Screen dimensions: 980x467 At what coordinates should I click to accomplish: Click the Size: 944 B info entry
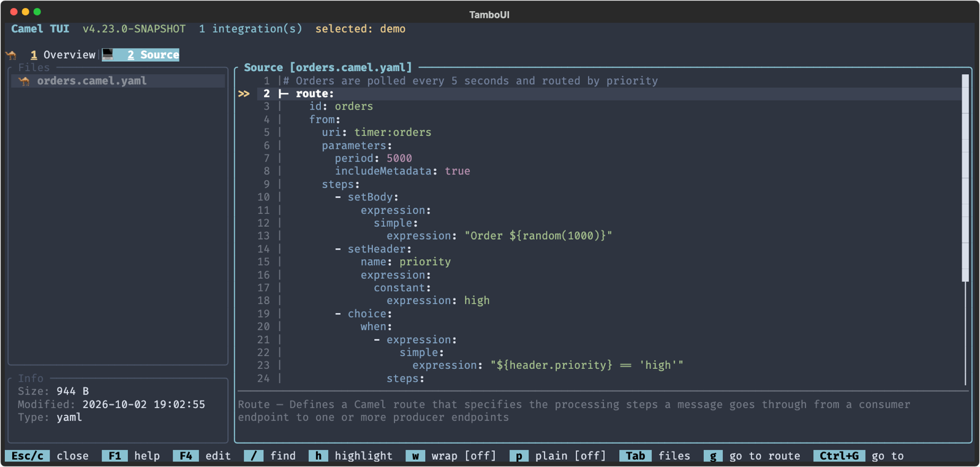53,391
